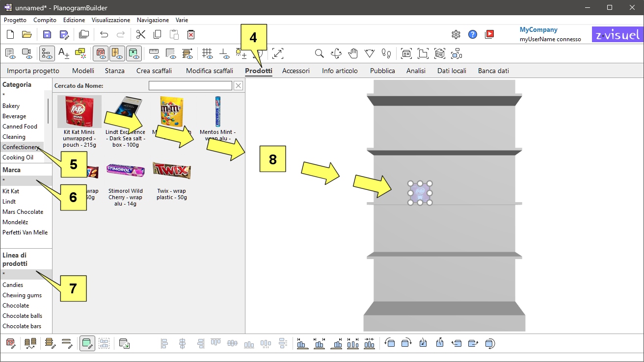Open help with the blue question mark

pyautogui.click(x=473, y=34)
